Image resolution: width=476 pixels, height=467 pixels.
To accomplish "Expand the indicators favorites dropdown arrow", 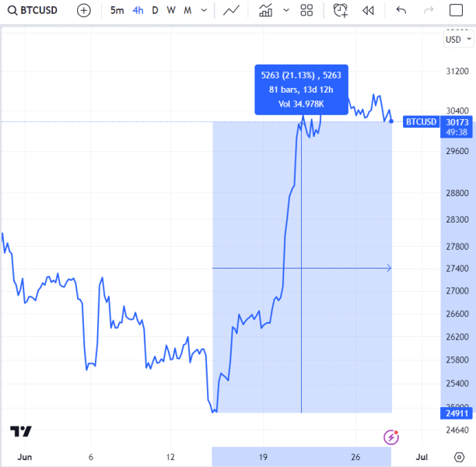I will click(285, 11).
